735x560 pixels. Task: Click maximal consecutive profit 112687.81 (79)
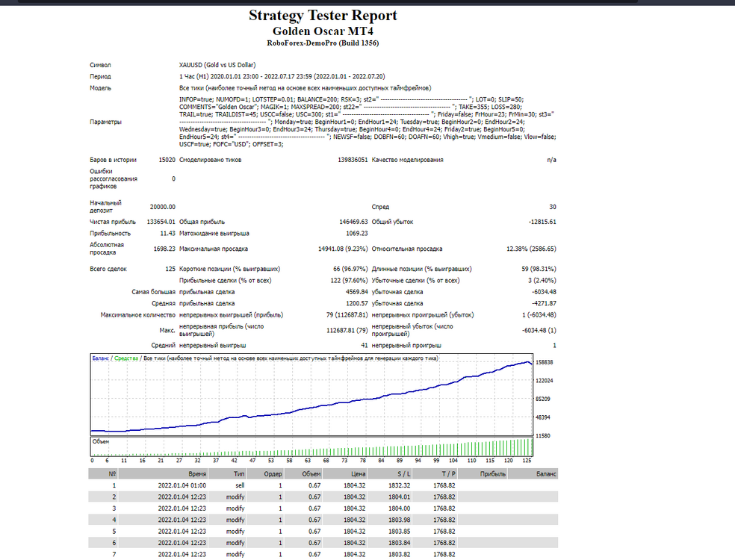coord(347,330)
